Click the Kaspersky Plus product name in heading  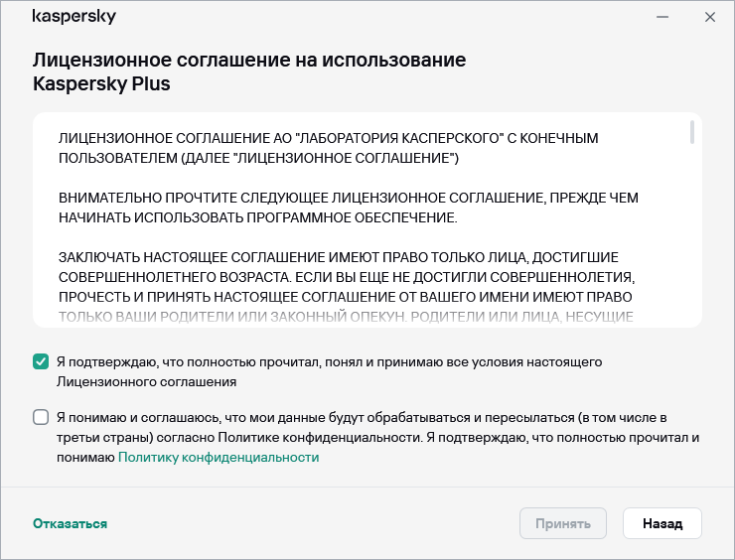(101, 84)
